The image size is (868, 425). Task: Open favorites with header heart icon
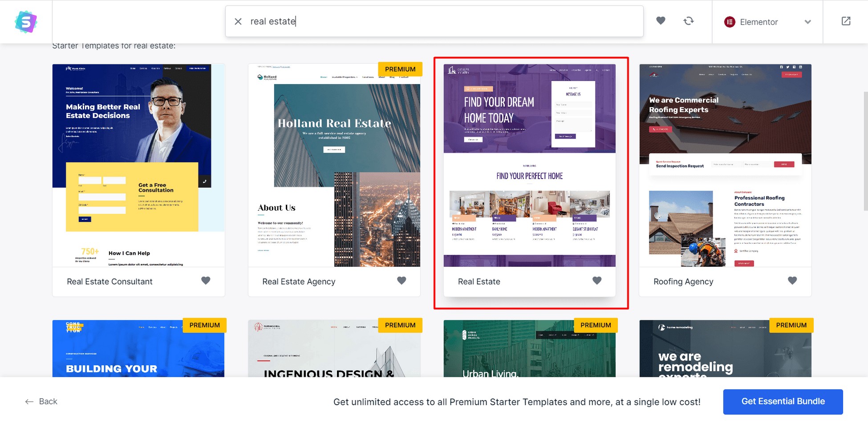click(x=661, y=21)
